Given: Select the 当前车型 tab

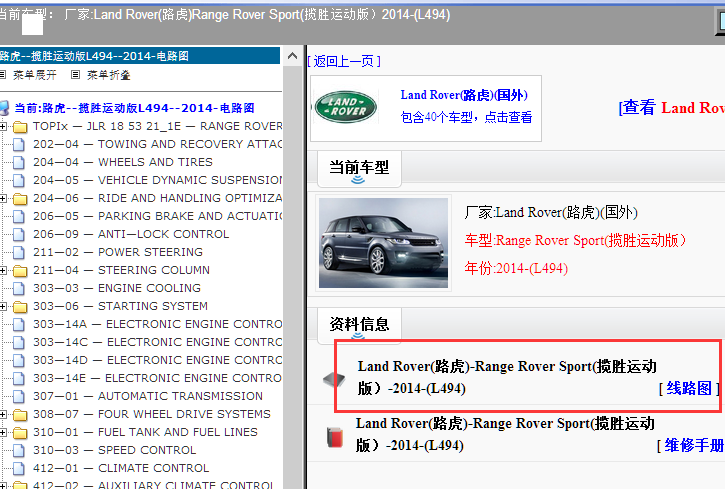Looking at the screenshot, I should click(x=359, y=168).
